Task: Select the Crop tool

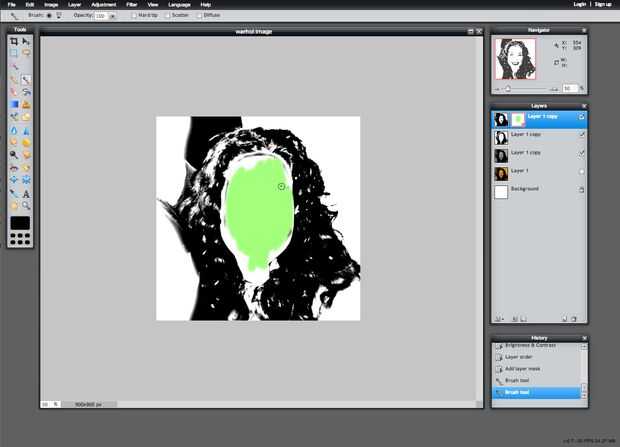Action: [x=14, y=41]
